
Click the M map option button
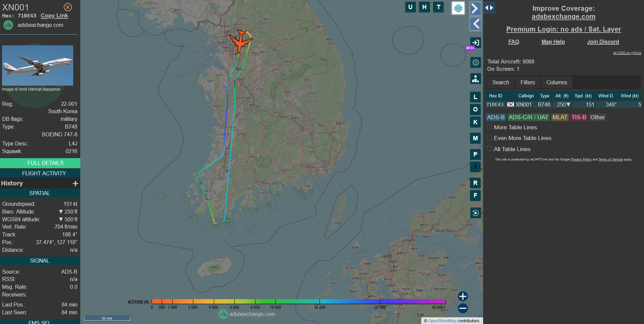pyautogui.click(x=475, y=138)
